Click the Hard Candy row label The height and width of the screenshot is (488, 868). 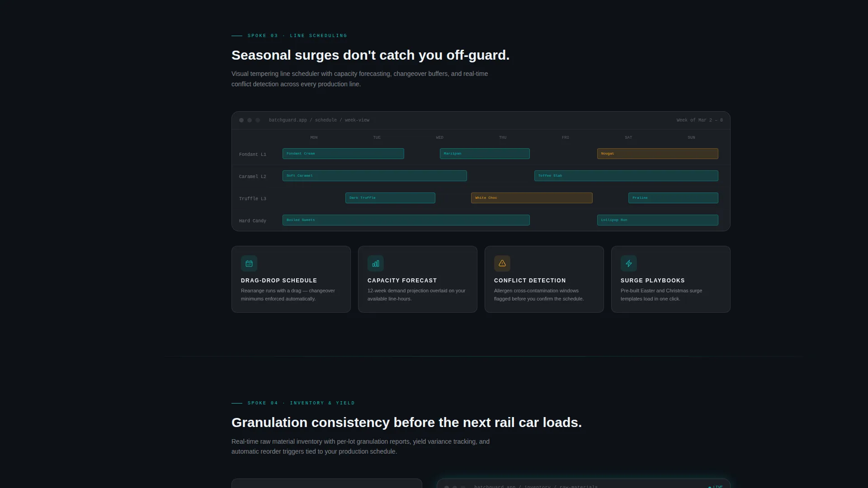pyautogui.click(x=253, y=221)
